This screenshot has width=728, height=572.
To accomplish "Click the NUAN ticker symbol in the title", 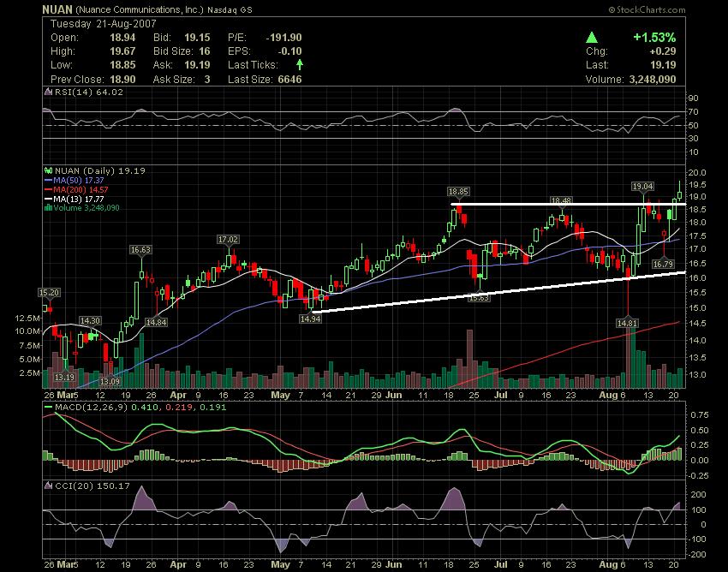I will 57,9.
